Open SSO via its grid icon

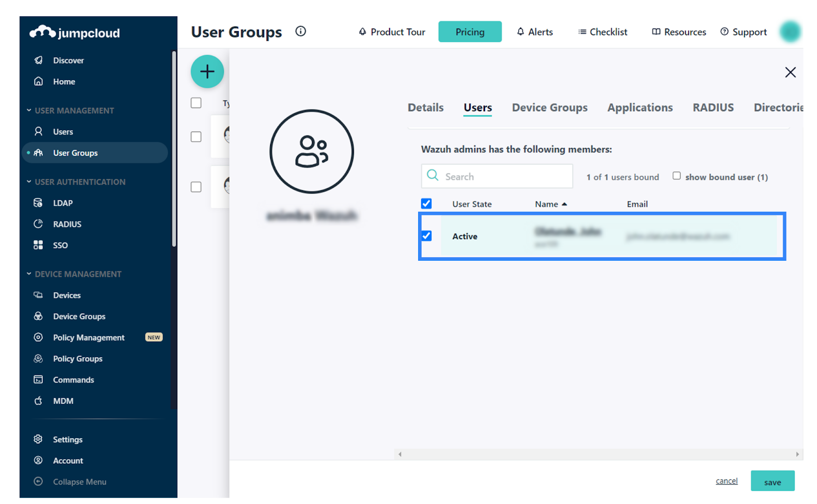[x=38, y=245]
